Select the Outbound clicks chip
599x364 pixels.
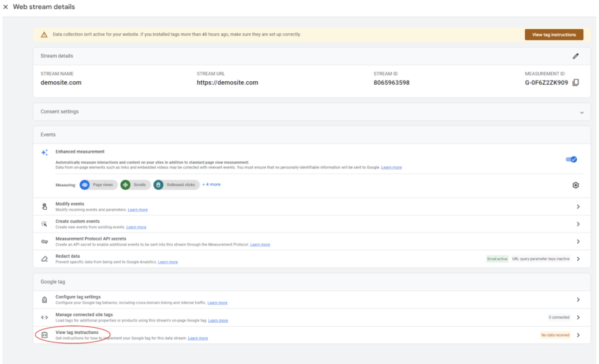tap(177, 185)
